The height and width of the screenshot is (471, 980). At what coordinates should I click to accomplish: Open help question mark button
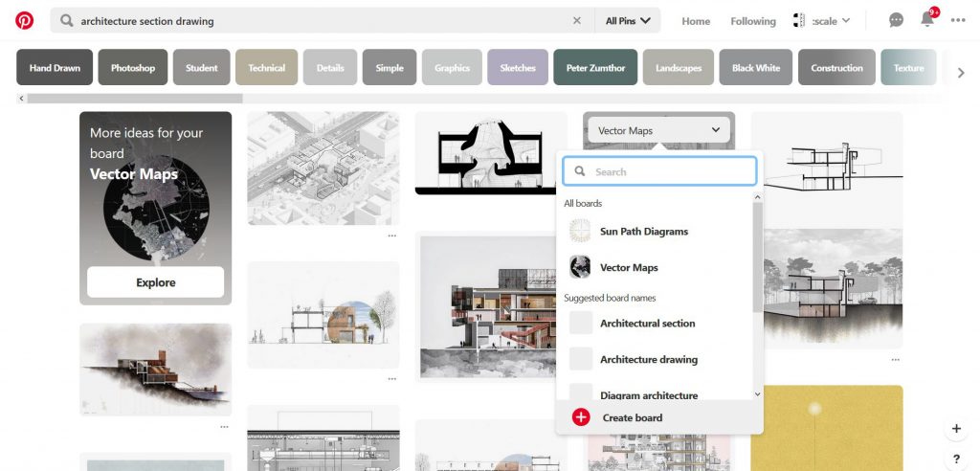(x=956, y=459)
